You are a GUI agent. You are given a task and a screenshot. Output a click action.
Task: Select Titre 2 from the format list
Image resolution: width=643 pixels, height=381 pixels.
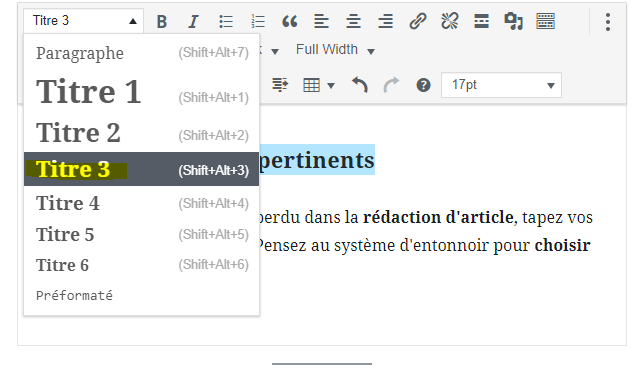click(x=141, y=133)
